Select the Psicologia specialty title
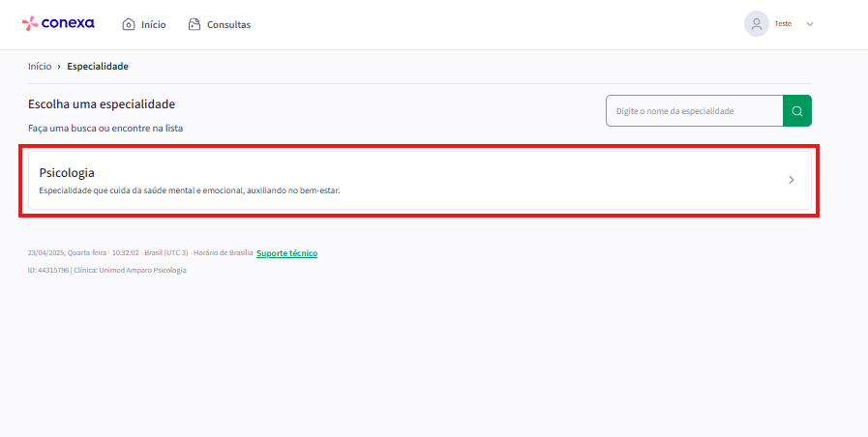868x437 pixels. pos(67,172)
